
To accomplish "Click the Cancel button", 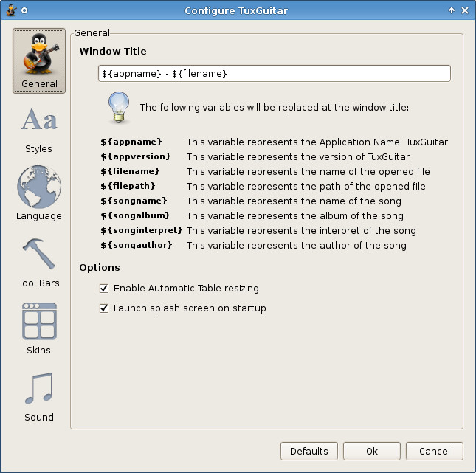I will (x=435, y=451).
